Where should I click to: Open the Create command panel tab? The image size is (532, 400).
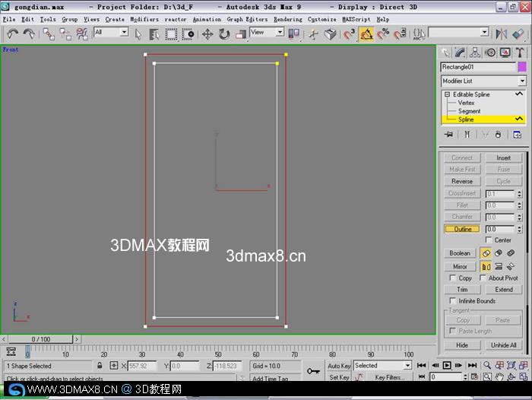[x=445, y=52]
